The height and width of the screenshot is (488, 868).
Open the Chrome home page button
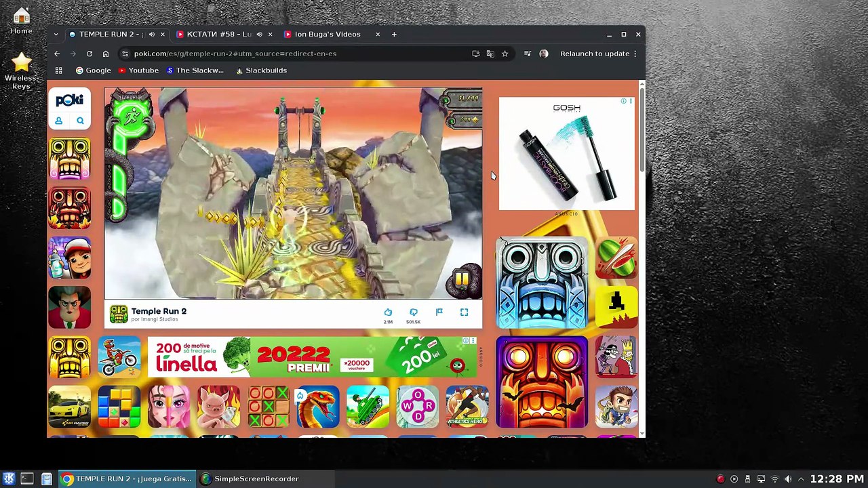(106, 54)
